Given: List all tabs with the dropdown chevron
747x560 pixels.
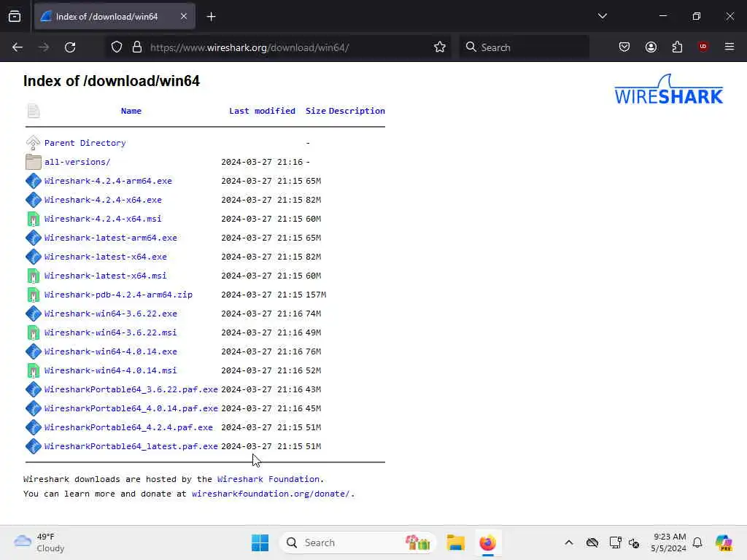Looking at the screenshot, I should [x=602, y=16].
